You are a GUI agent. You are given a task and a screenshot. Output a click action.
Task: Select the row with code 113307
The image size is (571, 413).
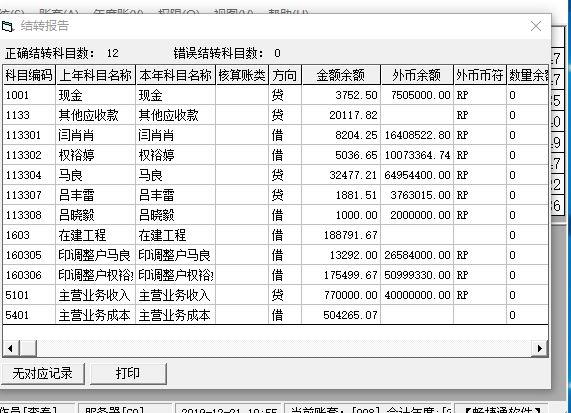[x=276, y=196]
